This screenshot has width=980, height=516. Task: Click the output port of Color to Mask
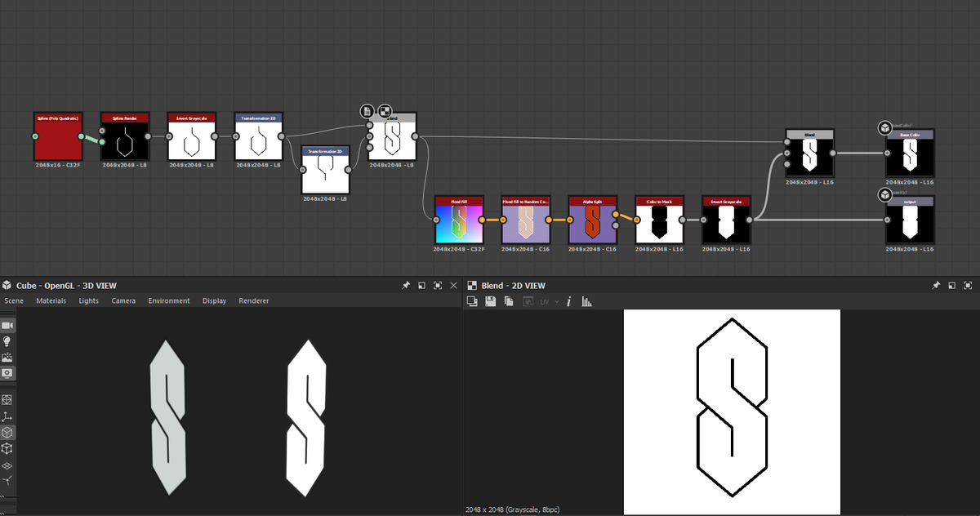click(x=684, y=220)
